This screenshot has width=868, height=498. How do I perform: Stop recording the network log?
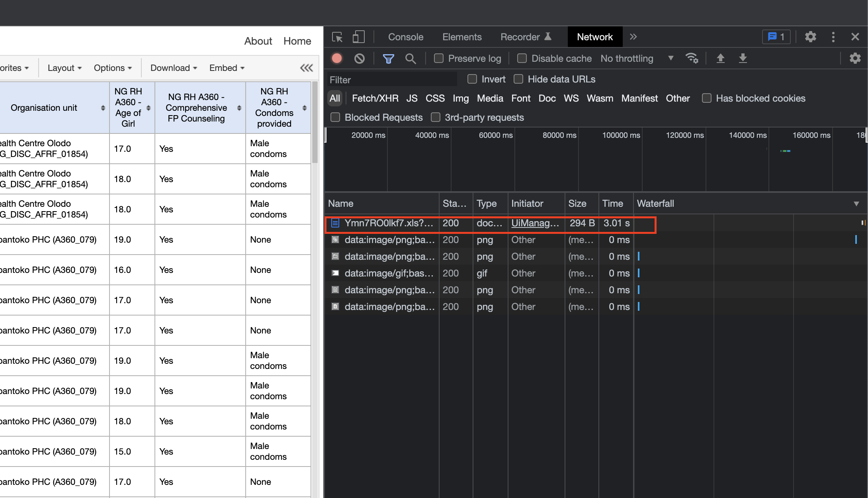[x=337, y=59]
